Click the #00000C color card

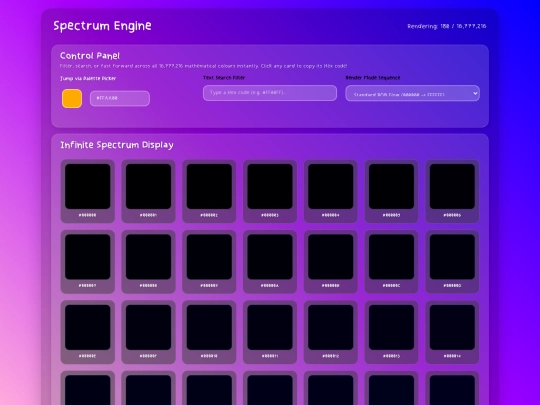point(392,262)
